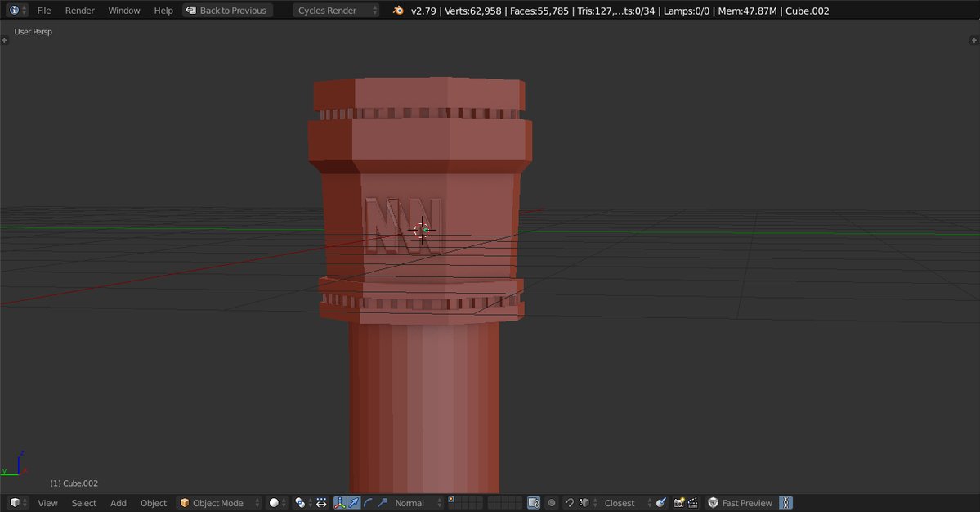Click the (1) Cube.002 object label
The height and width of the screenshot is (512, 980).
[74, 483]
